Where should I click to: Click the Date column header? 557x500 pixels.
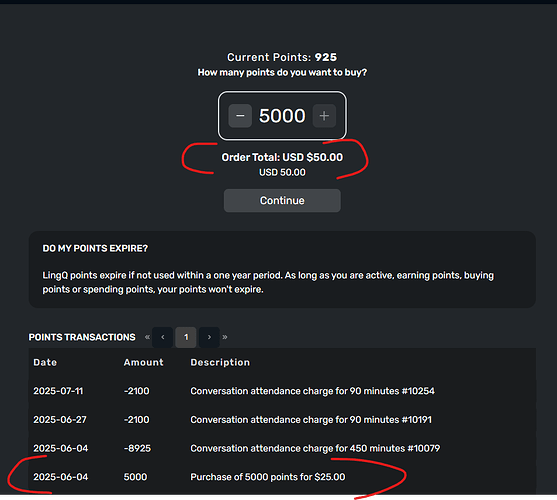tap(45, 362)
